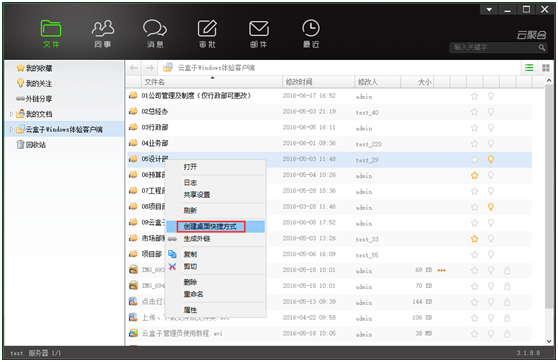Open the title bar dropdown arrow menu

point(489,10)
